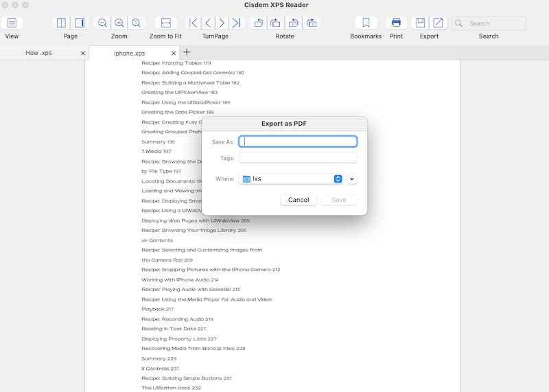Click 'Reading in Text Data 227' line

coord(174,329)
